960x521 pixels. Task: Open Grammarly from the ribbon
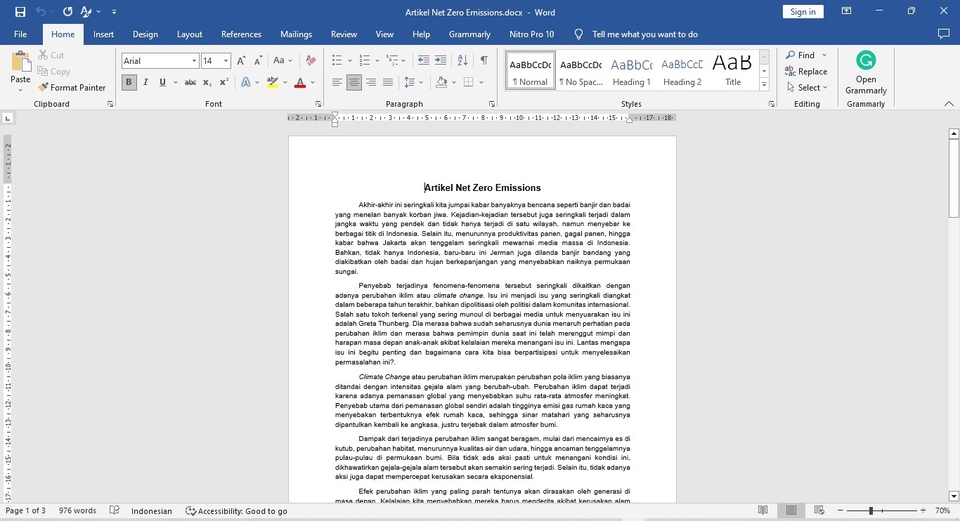coord(866,73)
